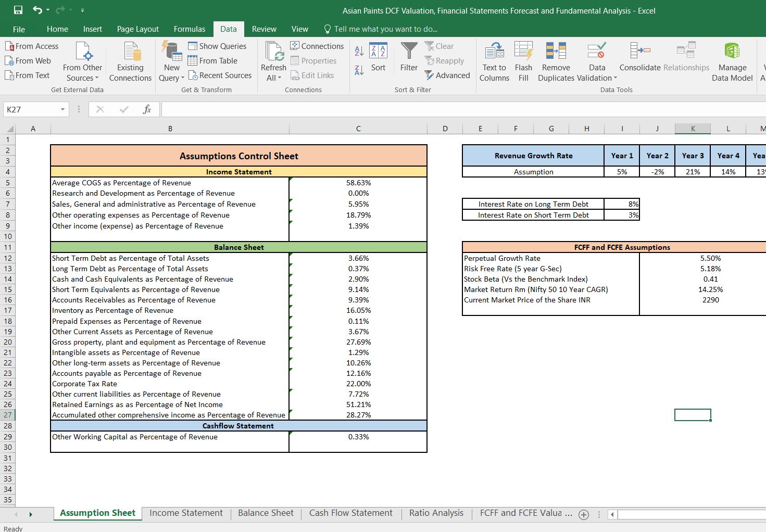The image size is (766, 532).
Task: Expand the Undo history dropdown arrow
Action: (47, 10)
